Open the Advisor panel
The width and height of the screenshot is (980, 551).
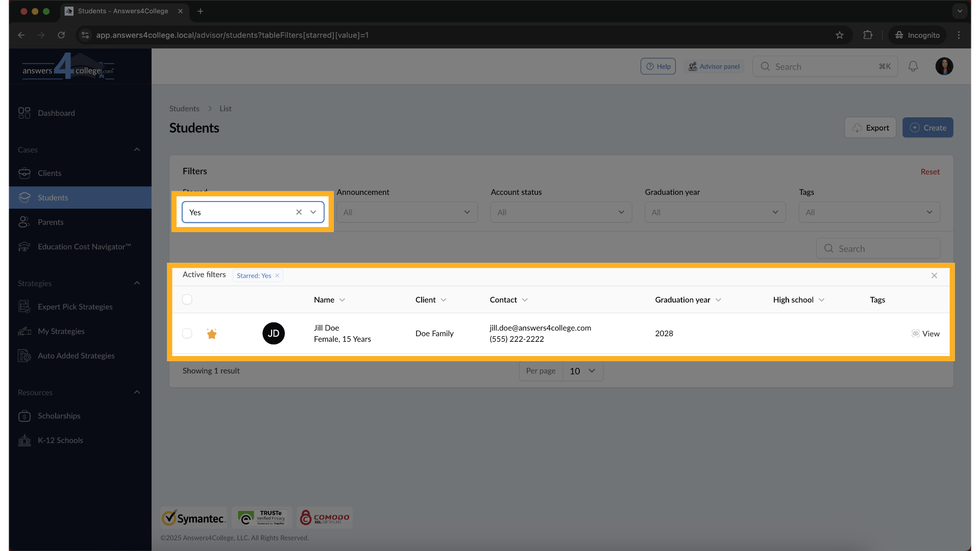tap(714, 66)
